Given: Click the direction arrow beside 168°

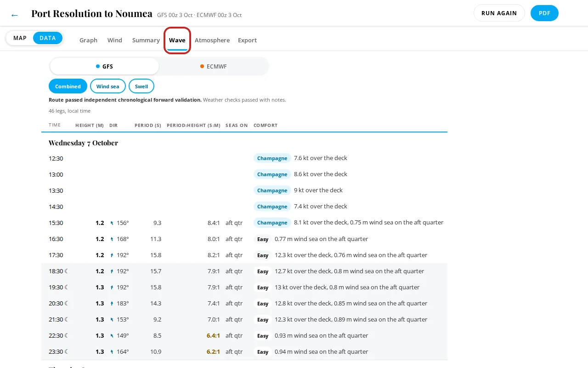Looking at the screenshot, I should [112, 239].
